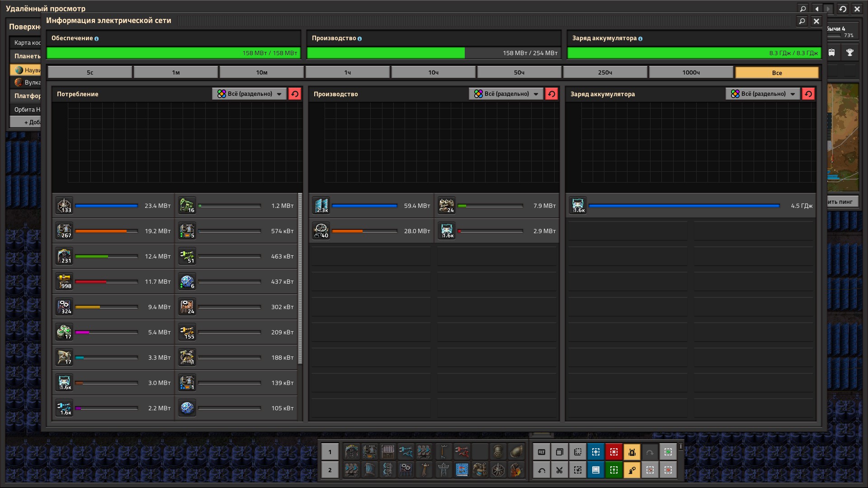This screenshot has width=868, height=488.
Task: Reset the Производство graph with red button
Action: 552,94
